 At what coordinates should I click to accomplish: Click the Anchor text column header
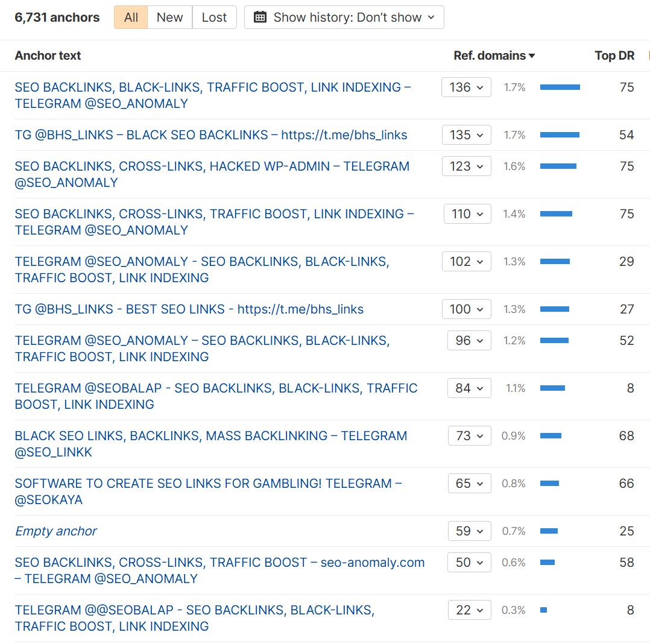click(x=48, y=55)
